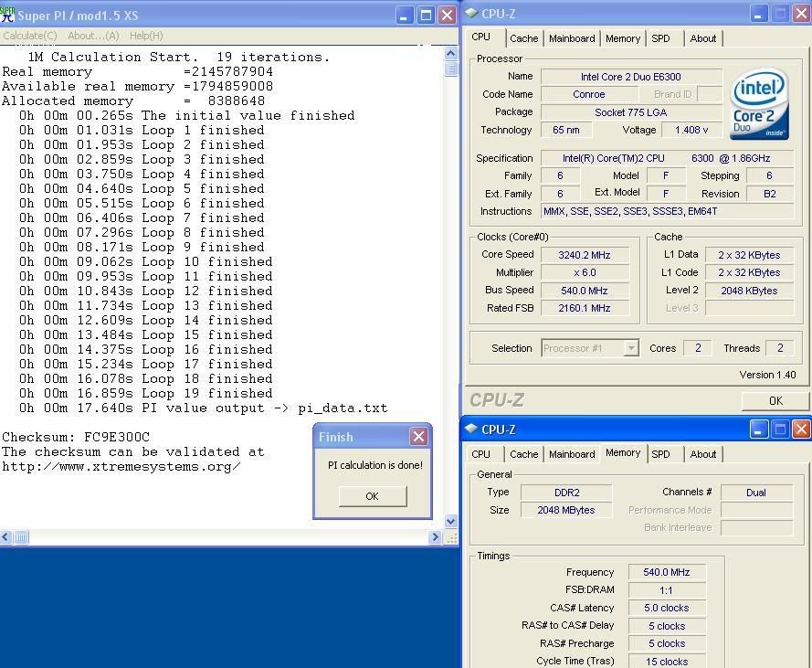The width and height of the screenshot is (812, 668).
Task: Minimize the CPU-Z memory window
Action: pos(757,429)
